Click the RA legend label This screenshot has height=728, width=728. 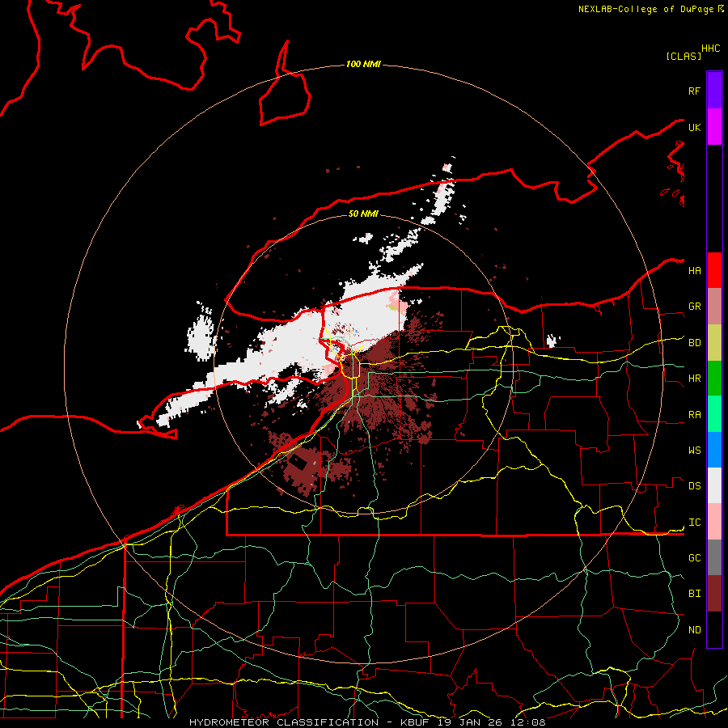point(694,415)
